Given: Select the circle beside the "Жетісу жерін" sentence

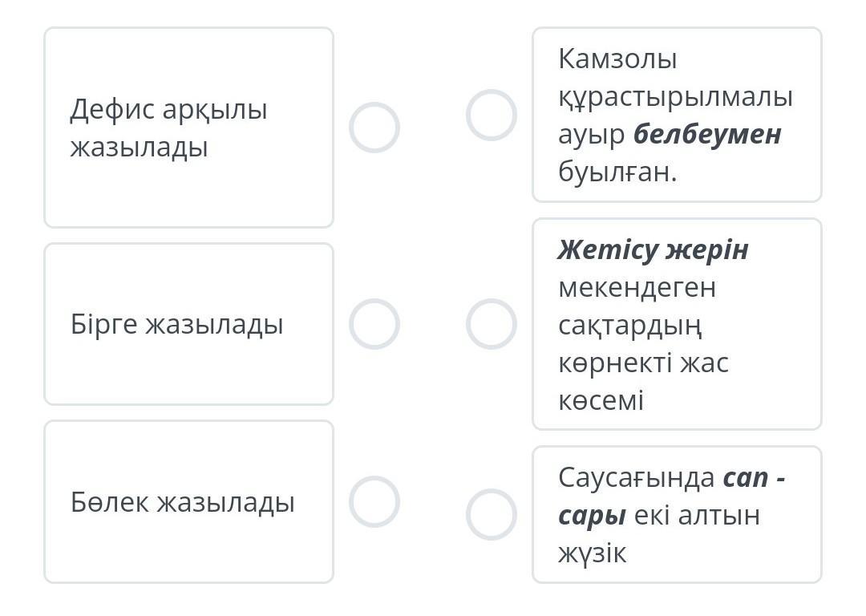Looking at the screenshot, I should pyautogui.click(x=491, y=324).
